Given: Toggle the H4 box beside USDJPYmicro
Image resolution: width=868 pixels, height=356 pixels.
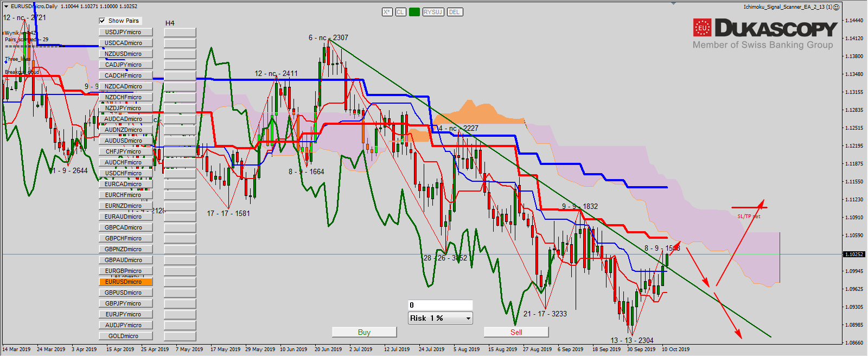Looking at the screenshot, I should coord(180,32).
